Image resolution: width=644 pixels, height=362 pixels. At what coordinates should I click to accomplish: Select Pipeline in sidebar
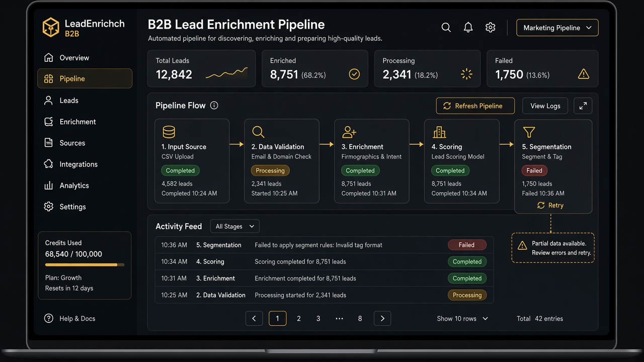pos(85,78)
